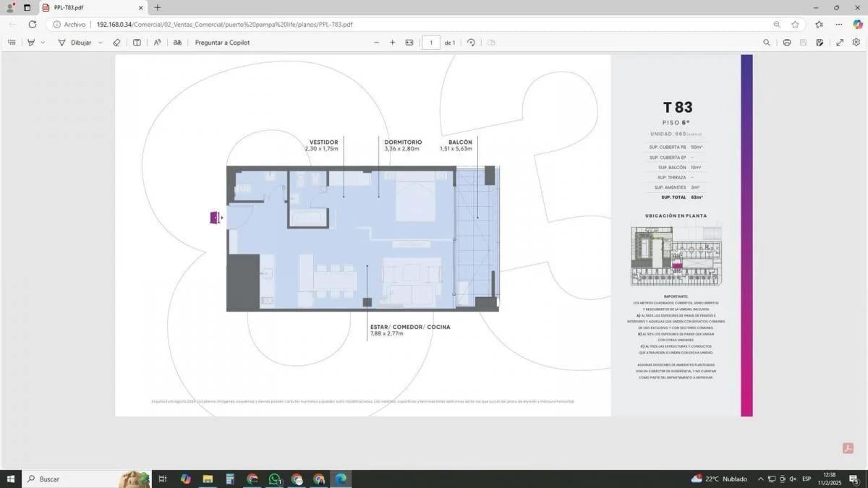The width and height of the screenshot is (868, 488).
Task: Zoom in with the plus button
Action: point(393,43)
